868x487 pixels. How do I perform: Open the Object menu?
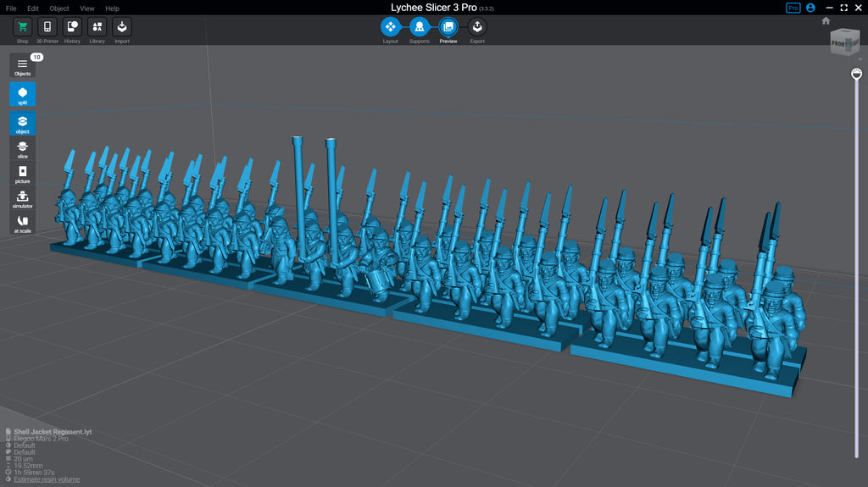tap(58, 8)
